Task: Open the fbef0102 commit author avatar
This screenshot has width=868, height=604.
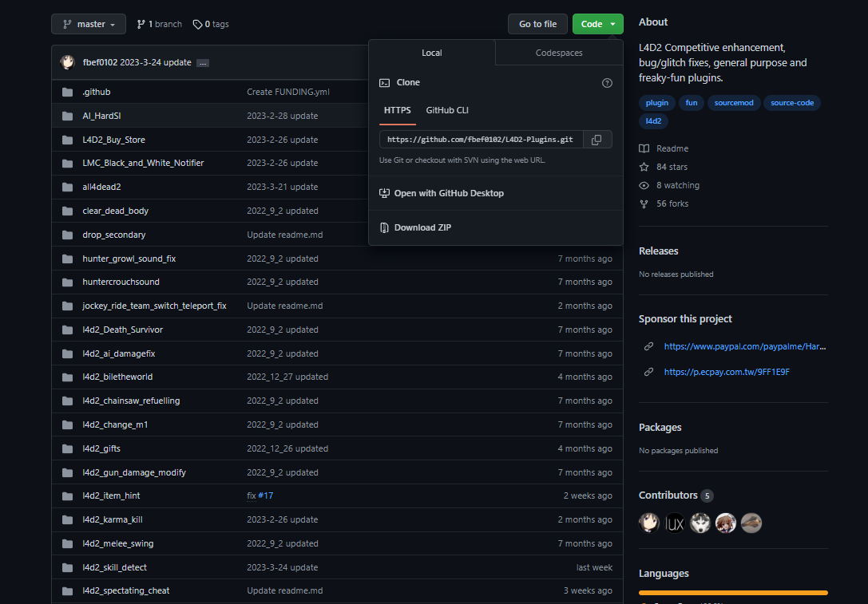Action: click(68, 62)
